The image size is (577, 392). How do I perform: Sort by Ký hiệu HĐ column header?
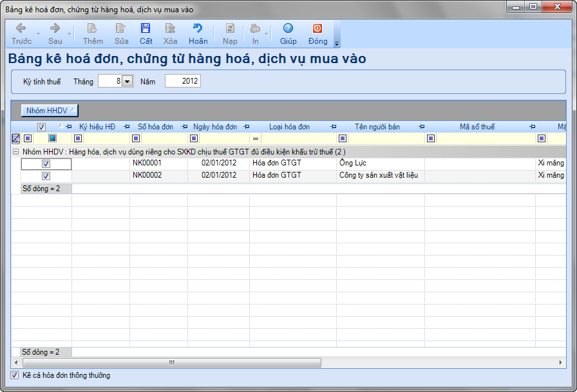(97, 127)
